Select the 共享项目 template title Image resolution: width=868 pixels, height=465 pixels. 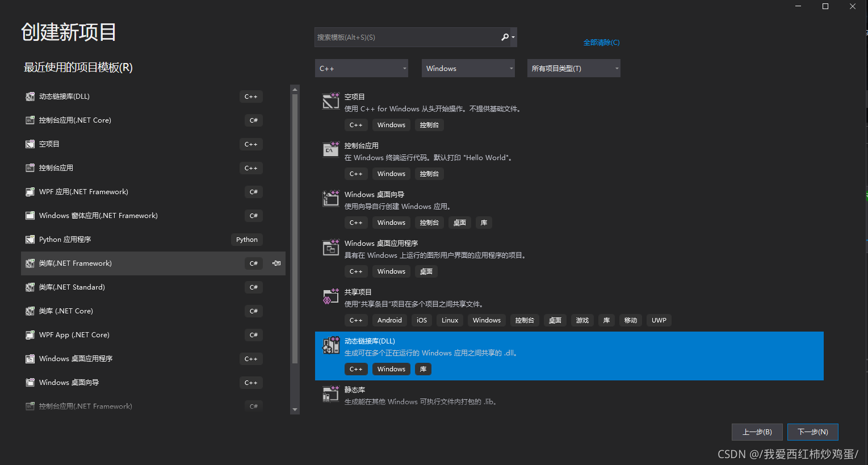[x=358, y=292]
